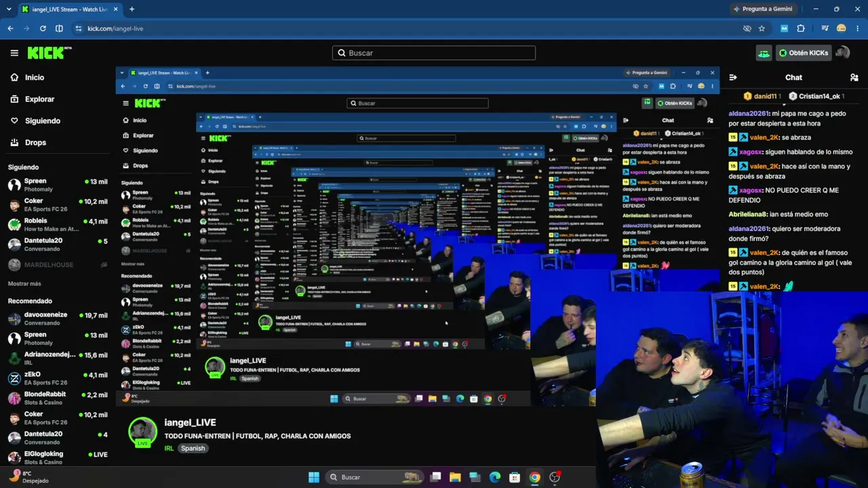The height and width of the screenshot is (488, 868).
Task: Reload the kick.com page
Action: (x=43, y=28)
